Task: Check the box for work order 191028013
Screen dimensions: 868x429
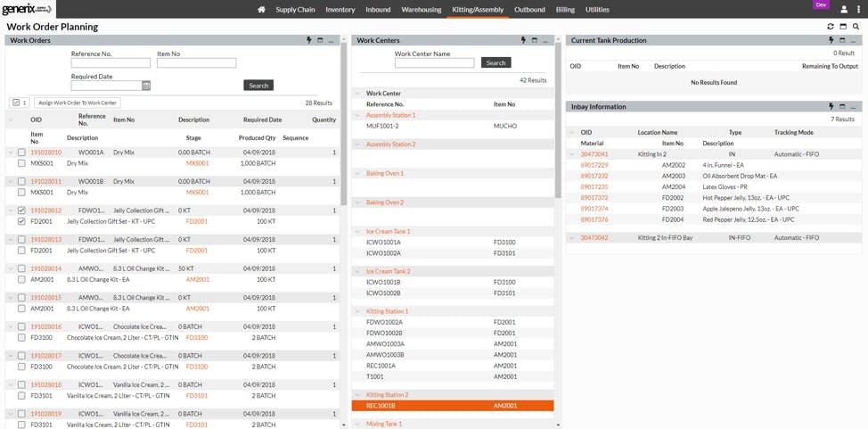Action: click(x=21, y=239)
